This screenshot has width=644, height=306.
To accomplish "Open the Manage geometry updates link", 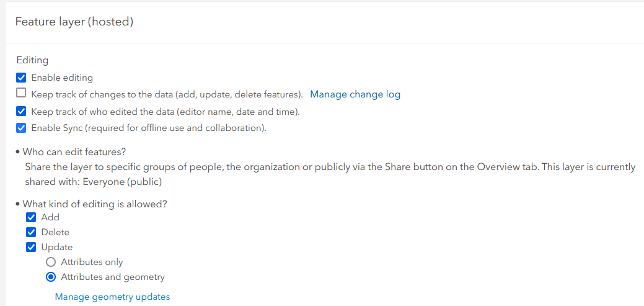I will (x=112, y=297).
